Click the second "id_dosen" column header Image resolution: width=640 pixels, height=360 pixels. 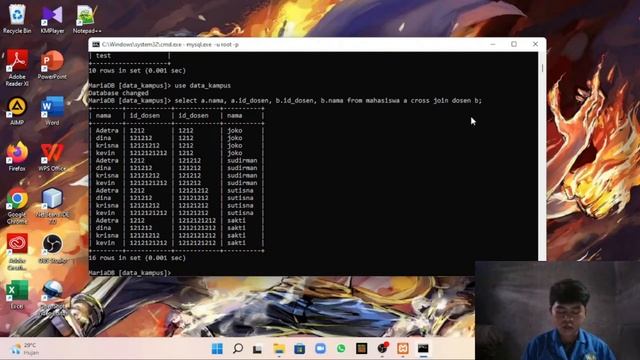point(193,116)
